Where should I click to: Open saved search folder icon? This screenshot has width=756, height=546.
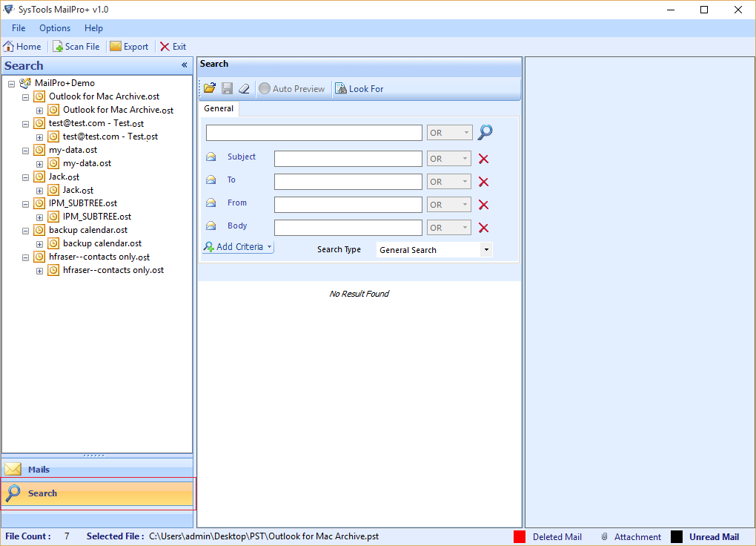pyautogui.click(x=210, y=88)
